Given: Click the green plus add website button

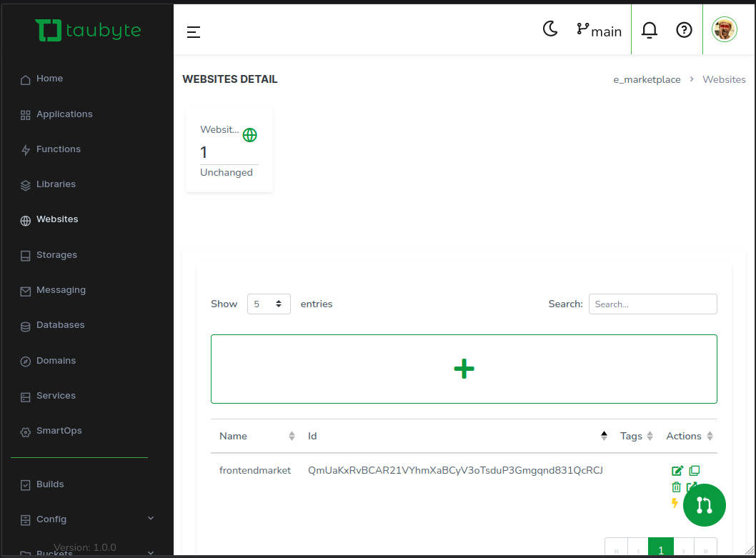Looking at the screenshot, I should click(x=464, y=369).
